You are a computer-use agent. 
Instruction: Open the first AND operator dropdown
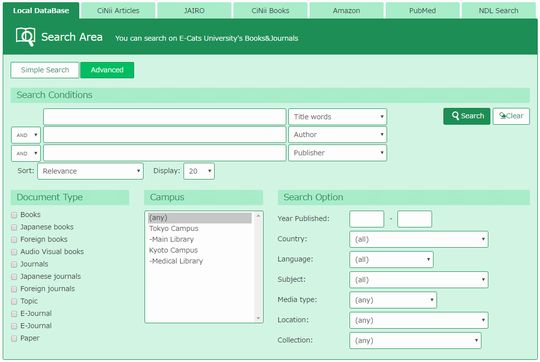[x=26, y=135]
